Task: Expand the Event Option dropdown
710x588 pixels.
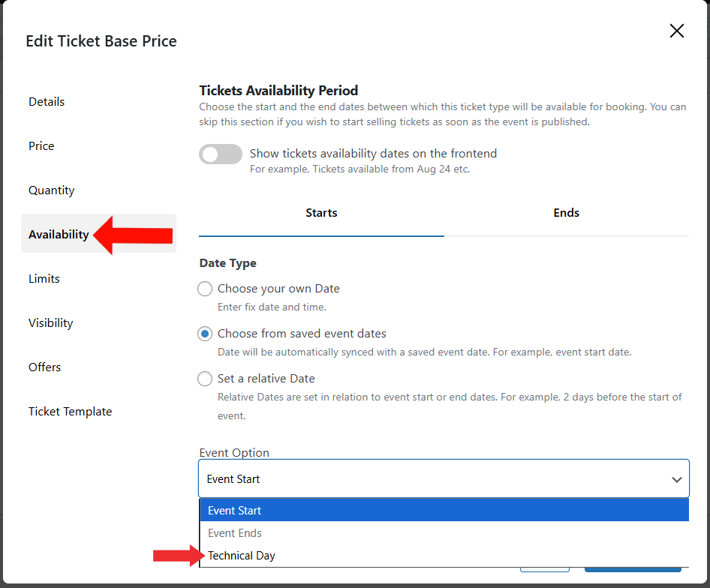Action: pyautogui.click(x=444, y=478)
